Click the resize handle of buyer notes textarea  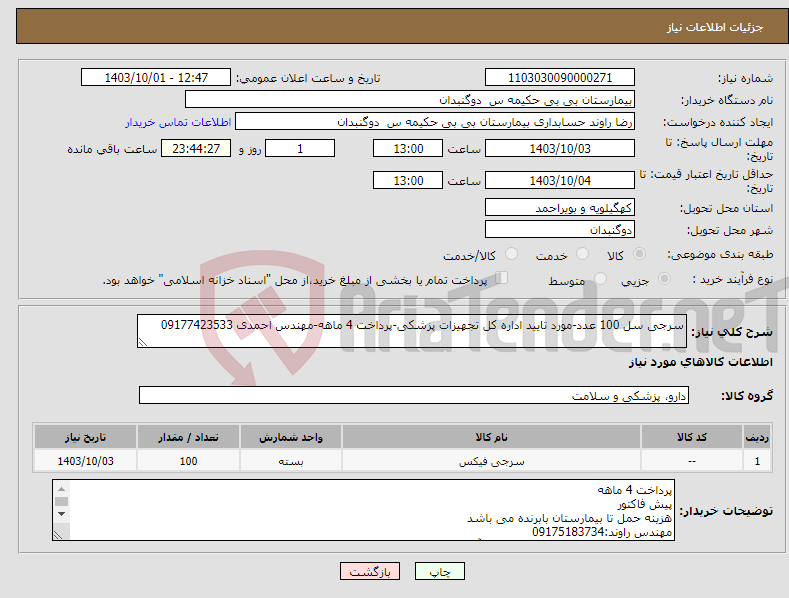(x=58, y=536)
